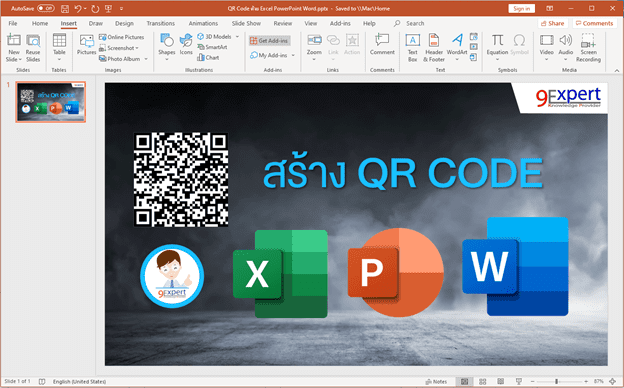The image size is (624, 388).
Task: Select the QR code image on slide
Action: tap(181, 180)
